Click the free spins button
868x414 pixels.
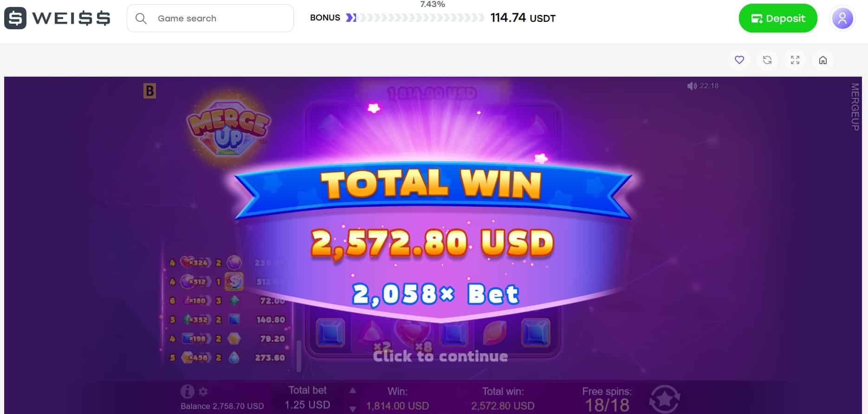pyautogui.click(x=665, y=399)
